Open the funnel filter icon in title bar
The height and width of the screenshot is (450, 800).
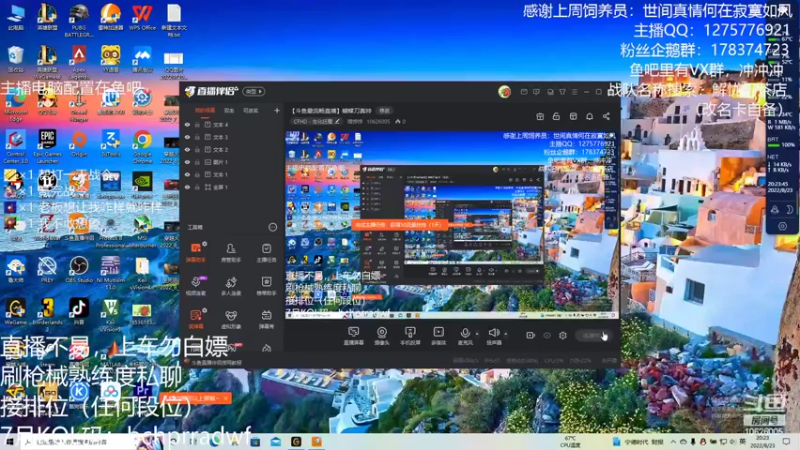point(562,92)
